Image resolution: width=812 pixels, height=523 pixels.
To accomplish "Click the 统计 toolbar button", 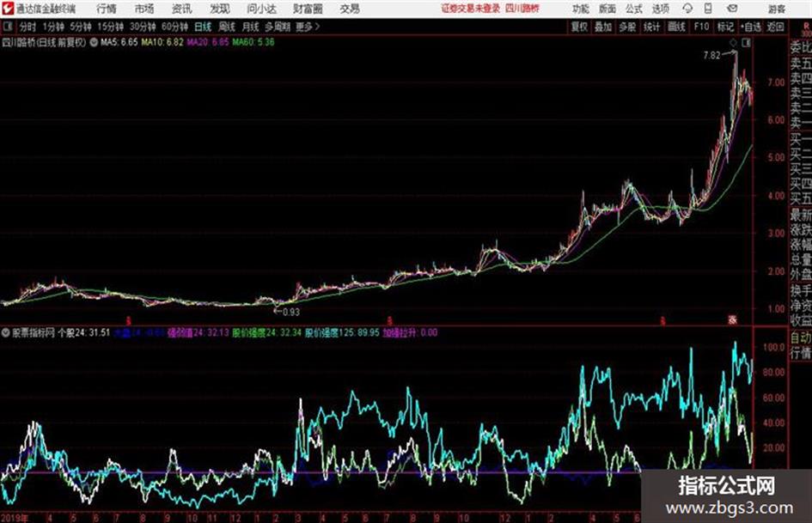I will [x=652, y=27].
